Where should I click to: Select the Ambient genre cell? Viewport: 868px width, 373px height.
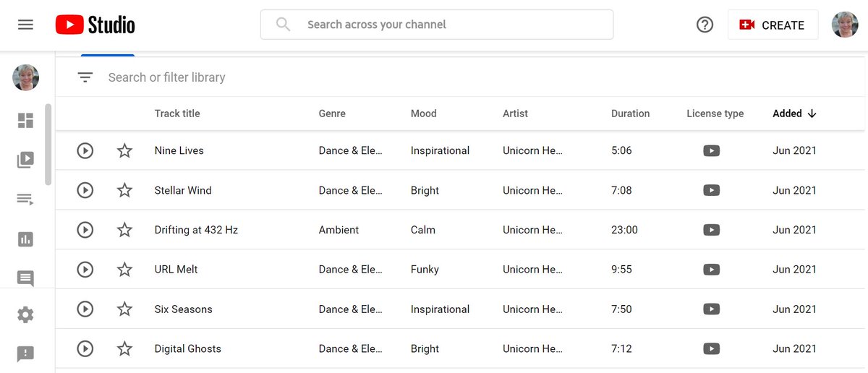pyautogui.click(x=339, y=230)
